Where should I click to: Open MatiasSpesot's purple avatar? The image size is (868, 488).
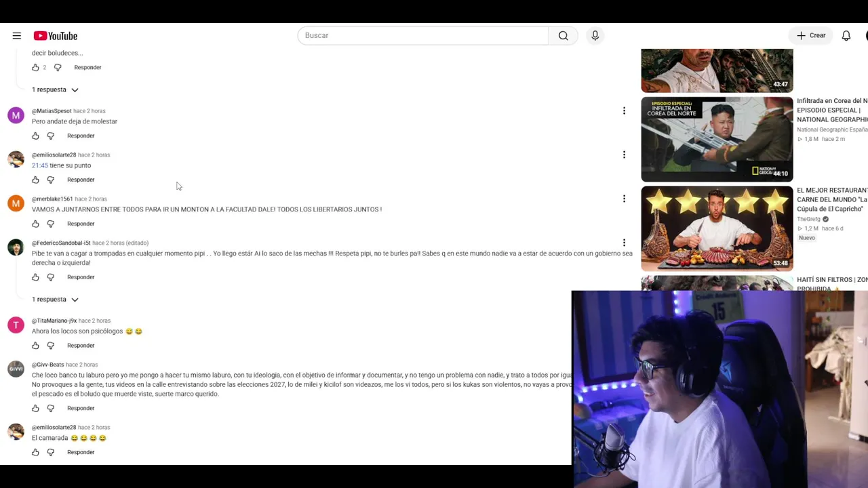(x=16, y=115)
